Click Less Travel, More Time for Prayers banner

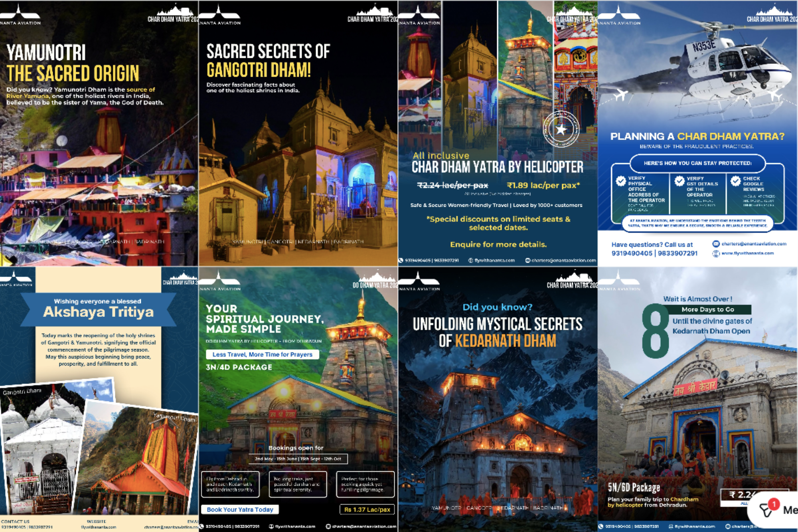click(262, 354)
